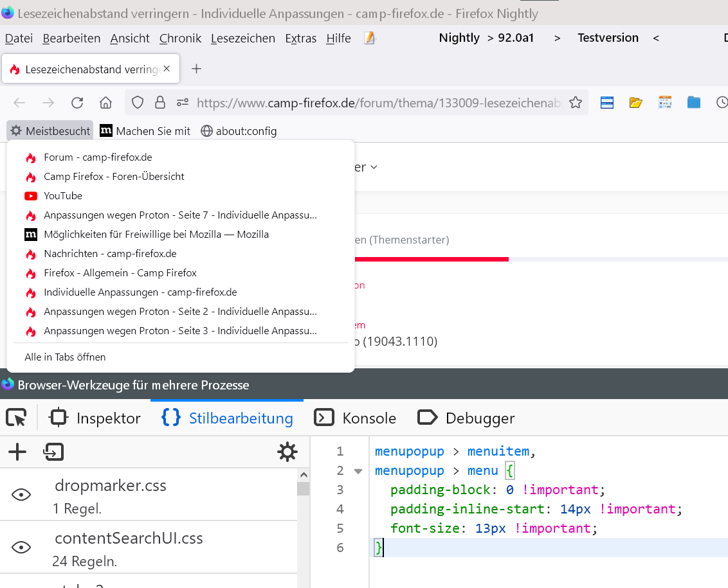The image size is (728, 588).
Task: Open the YouTube bookmark entry
Action: pyautogui.click(x=63, y=196)
